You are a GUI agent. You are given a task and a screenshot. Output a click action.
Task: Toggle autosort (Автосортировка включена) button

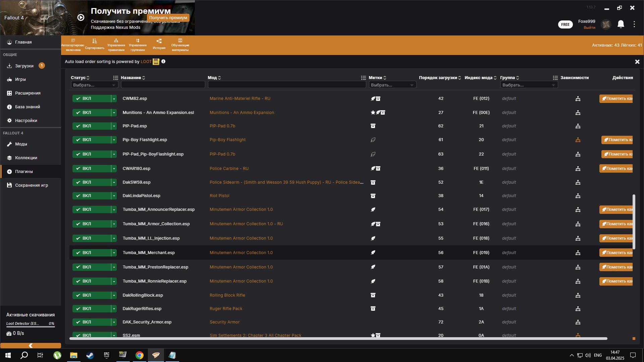point(73,45)
